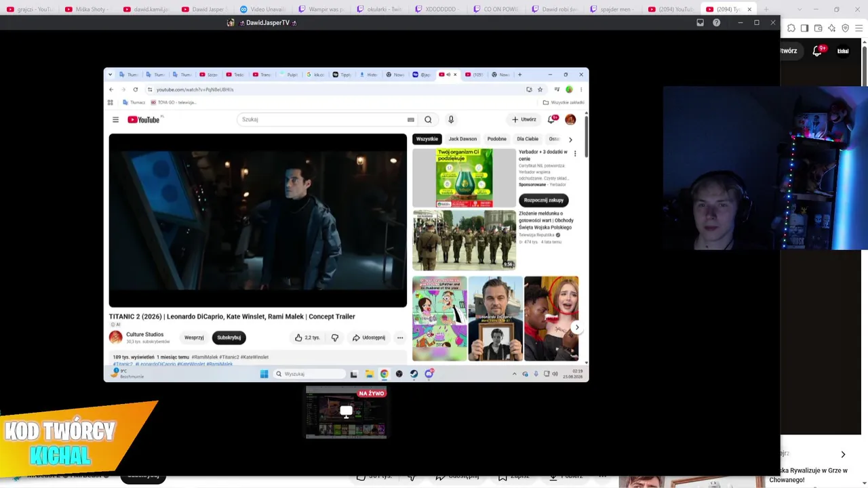Image resolution: width=868 pixels, height=488 pixels.
Task: Open a new tab in the outer browser
Action: click(766, 9)
